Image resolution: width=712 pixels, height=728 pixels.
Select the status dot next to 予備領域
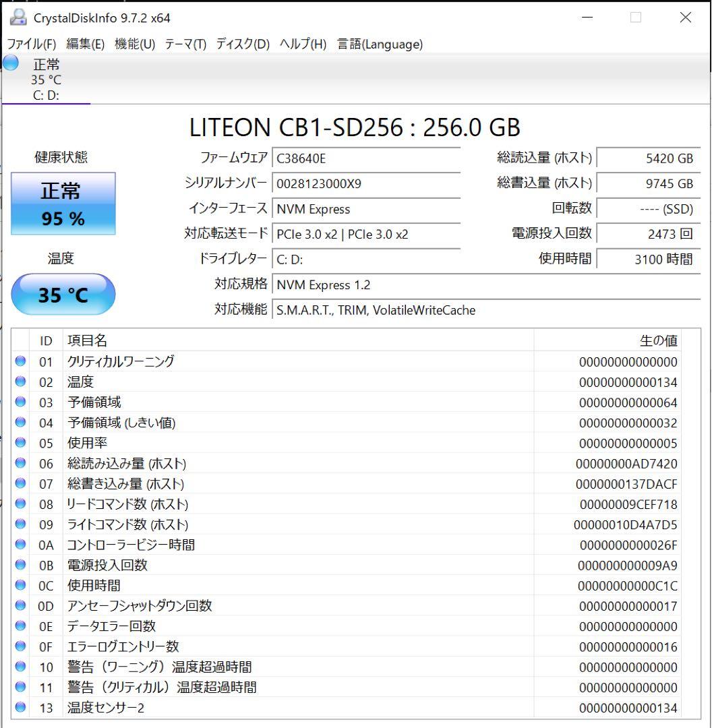(20, 402)
